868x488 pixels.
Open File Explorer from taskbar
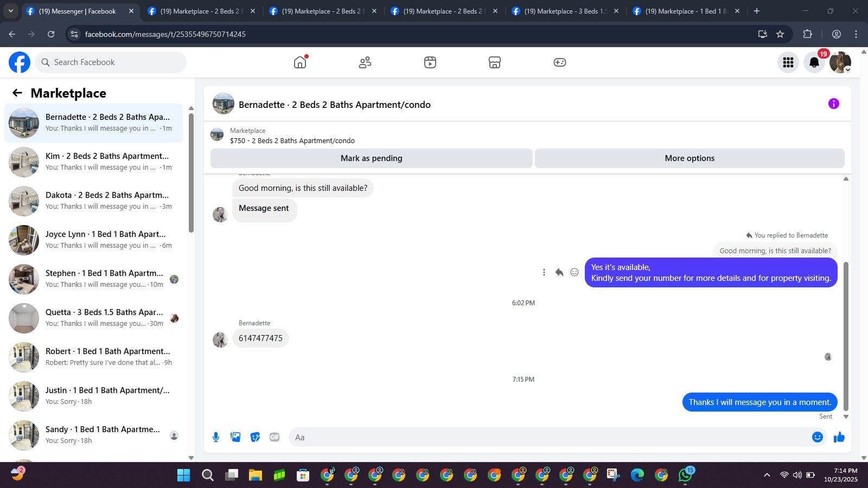[x=256, y=476]
